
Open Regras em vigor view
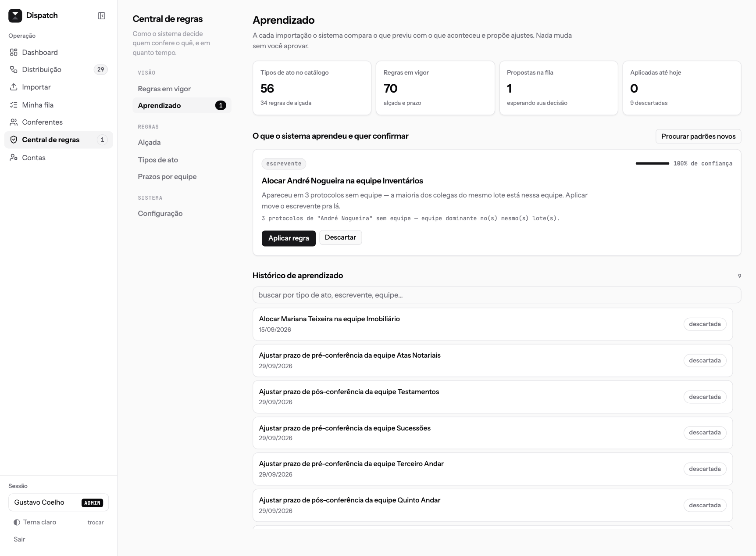point(182,89)
